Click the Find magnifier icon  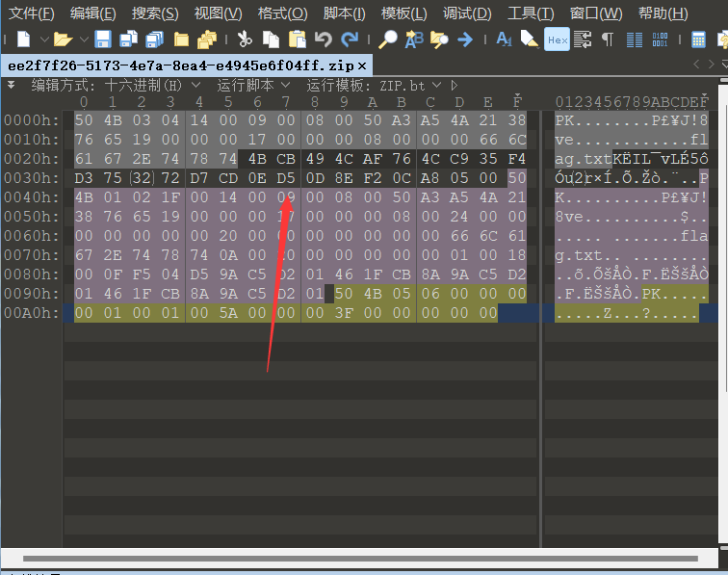point(387,39)
